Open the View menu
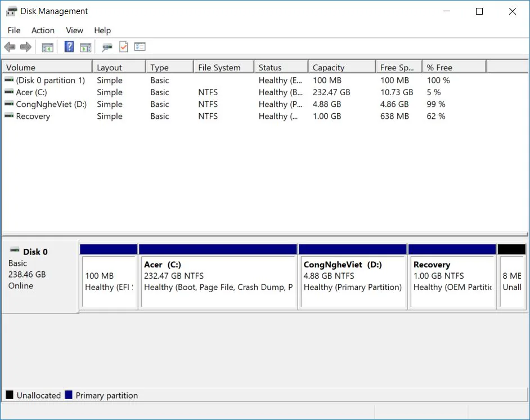530x420 pixels. pyautogui.click(x=74, y=30)
